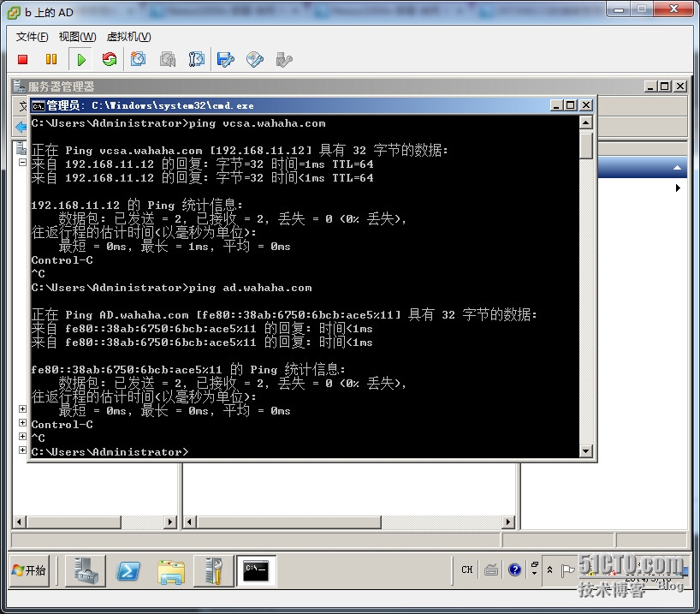This screenshot has width=700, height=614.
Task: Maximize the cmd.exe window
Action: click(x=571, y=105)
